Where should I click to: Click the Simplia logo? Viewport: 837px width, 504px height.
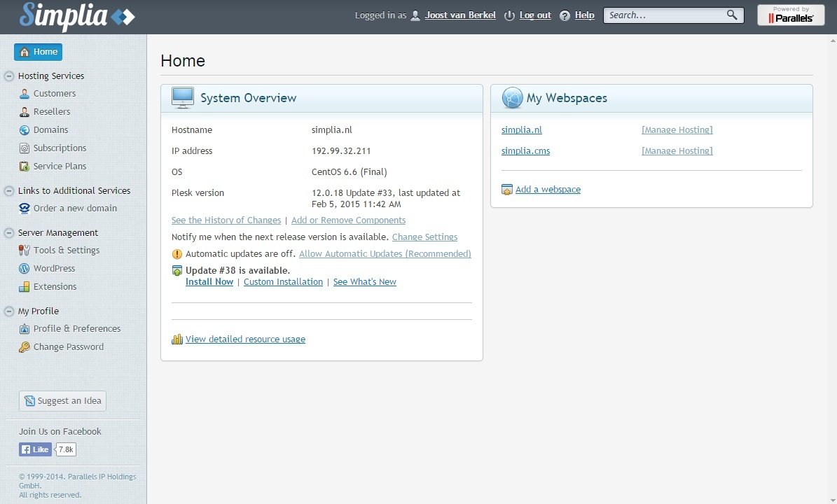tap(77, 16)
